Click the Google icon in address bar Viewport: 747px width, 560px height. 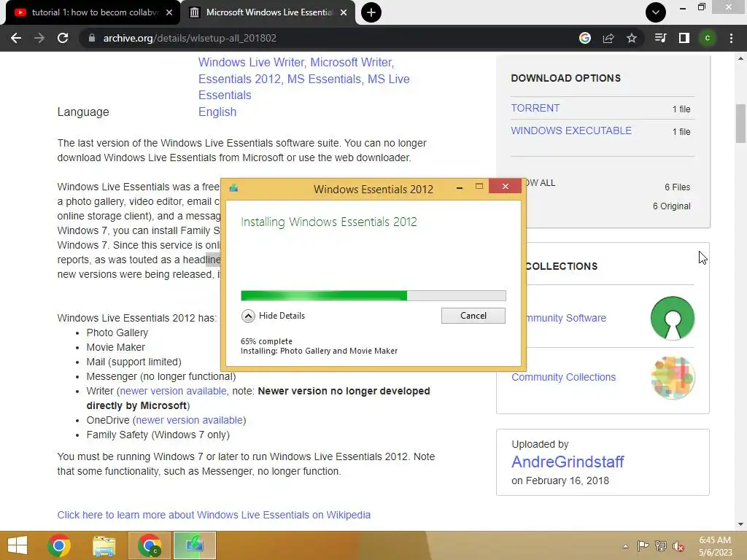tap(585, 38)
